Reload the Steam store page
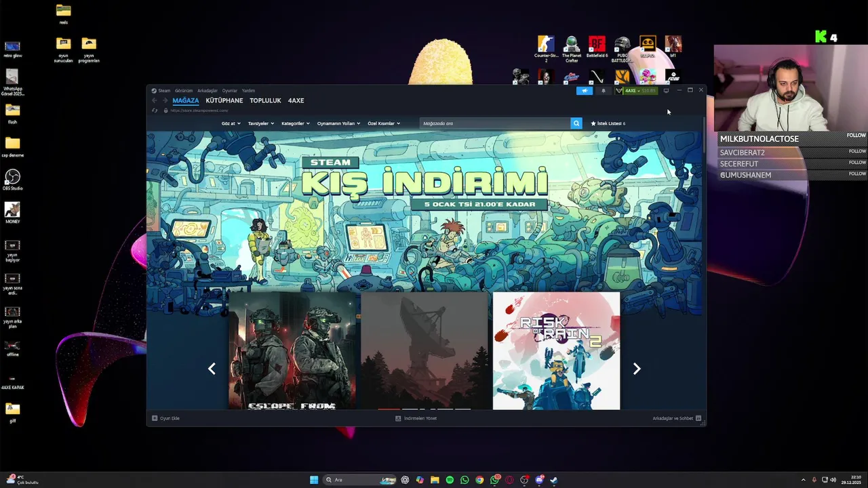This screenshot has width=868, height=488. click(155, 110)
